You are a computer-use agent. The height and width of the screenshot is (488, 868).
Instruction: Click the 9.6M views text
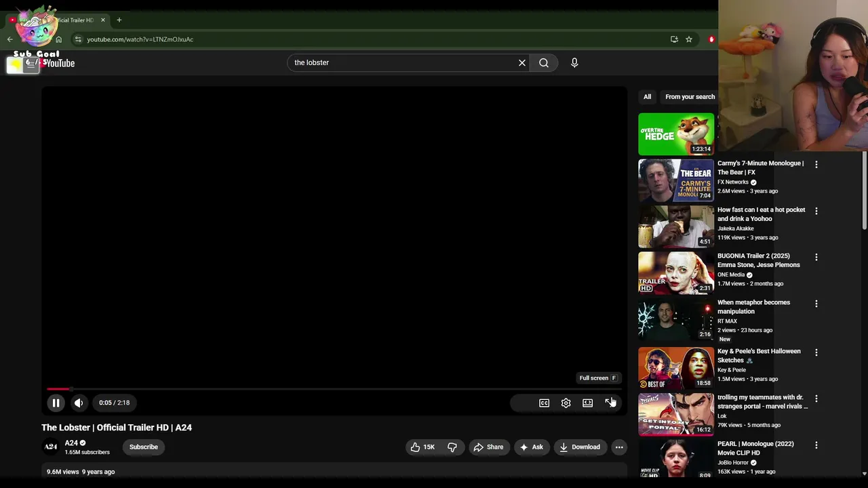(x=63, y=472)
